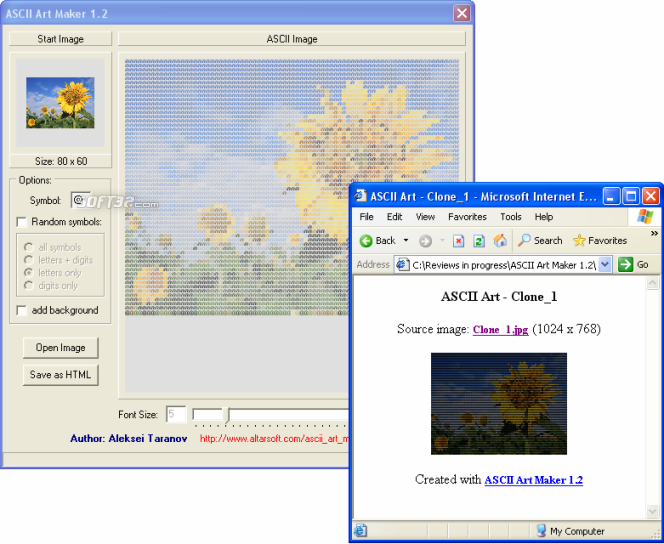
Task: Click the Start Image header button
Action: (x=61, y=39)
